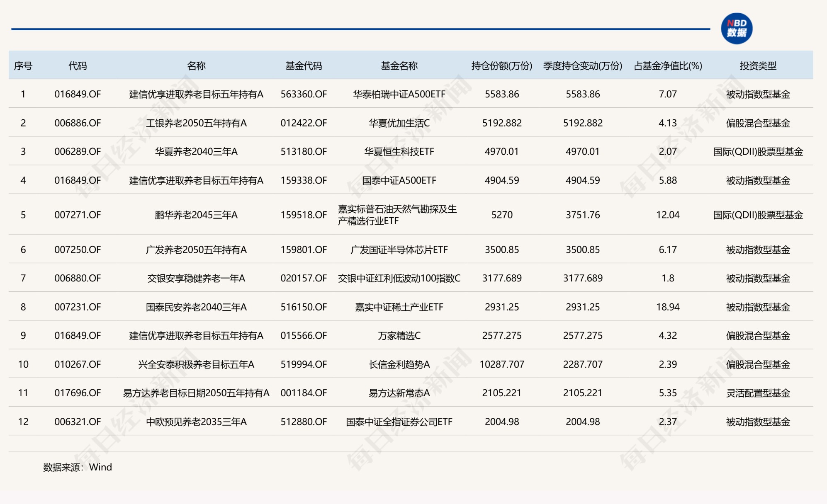Select the net value ratio 12.04

[x=668, y=215]
